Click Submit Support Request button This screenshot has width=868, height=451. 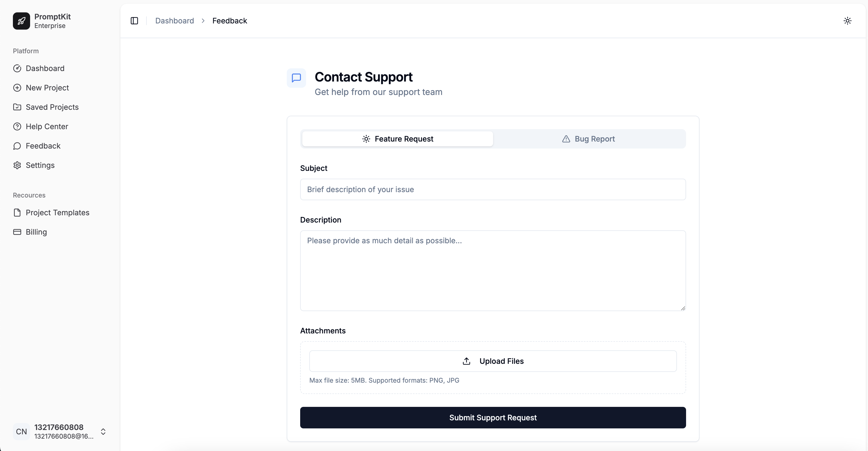pos(493,418)
